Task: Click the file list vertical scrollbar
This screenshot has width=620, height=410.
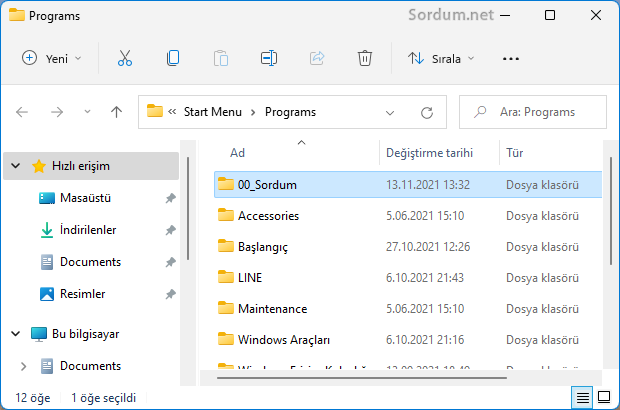Action: (x=611, y=212)
